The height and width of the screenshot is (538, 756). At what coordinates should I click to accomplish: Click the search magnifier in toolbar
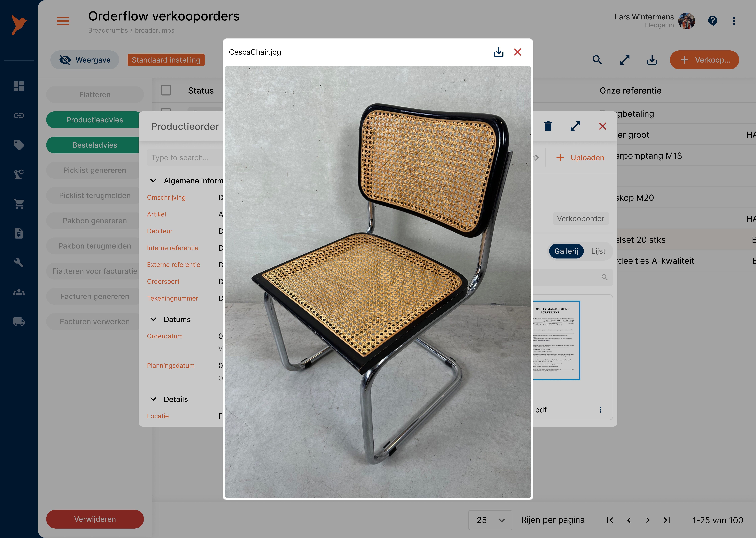pos(597,60)
